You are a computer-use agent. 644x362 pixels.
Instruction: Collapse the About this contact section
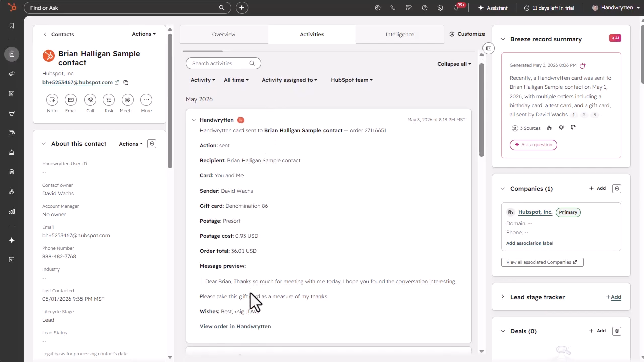[44, 144]
